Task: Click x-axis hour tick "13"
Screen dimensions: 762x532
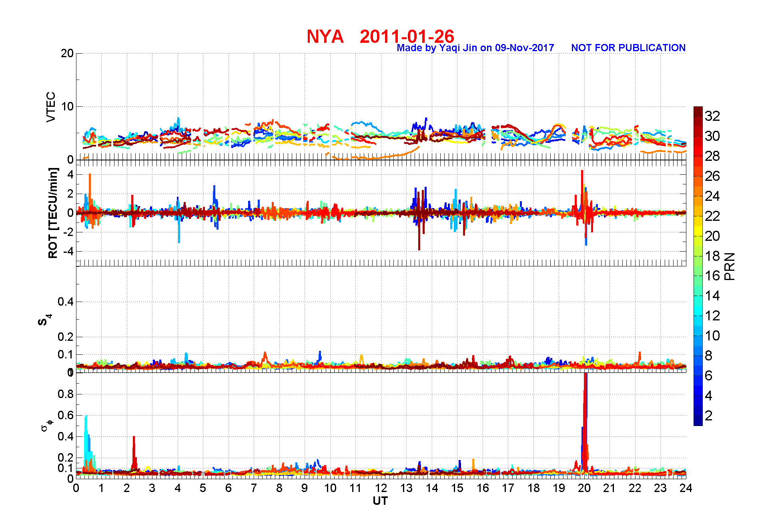Action: coord(406,488)
